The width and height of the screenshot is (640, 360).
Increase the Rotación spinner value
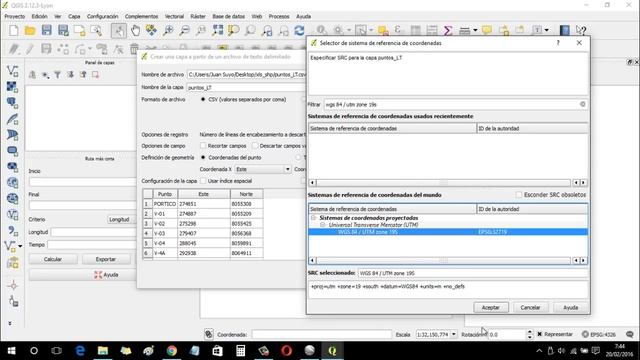529,332
